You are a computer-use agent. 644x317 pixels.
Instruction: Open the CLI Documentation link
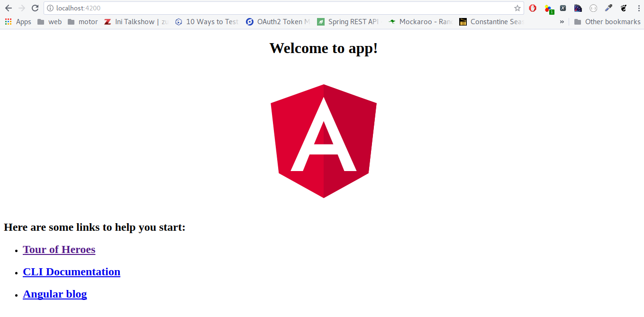click(72, 272)
